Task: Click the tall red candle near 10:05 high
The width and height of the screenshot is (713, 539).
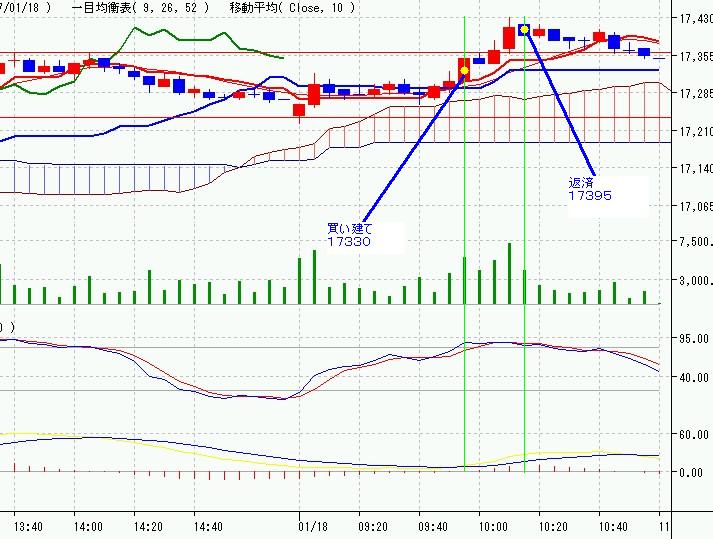Action: coord(509,38)
